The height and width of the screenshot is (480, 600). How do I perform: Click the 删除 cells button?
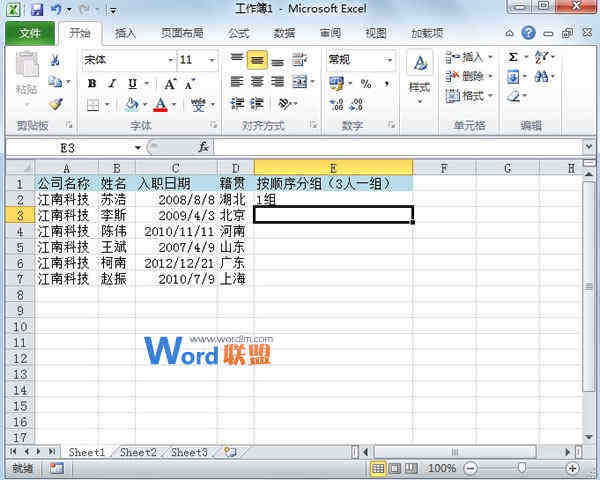pos(469,77)
